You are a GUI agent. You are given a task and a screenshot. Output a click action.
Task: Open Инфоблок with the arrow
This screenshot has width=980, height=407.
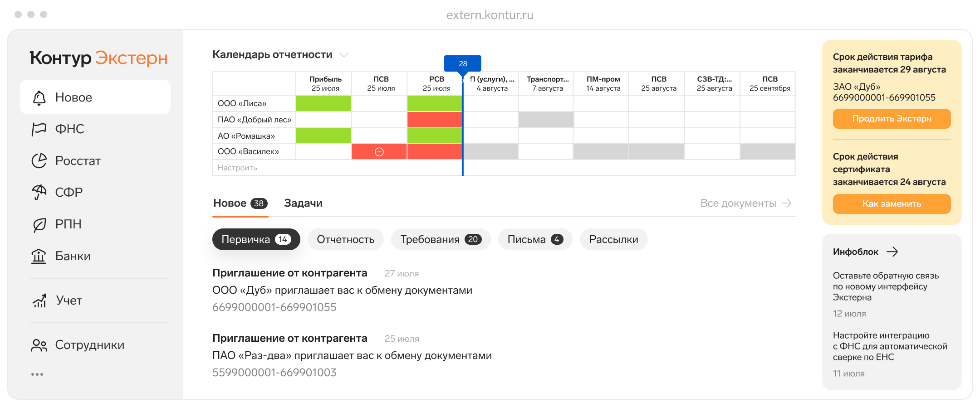click(892, 252)
